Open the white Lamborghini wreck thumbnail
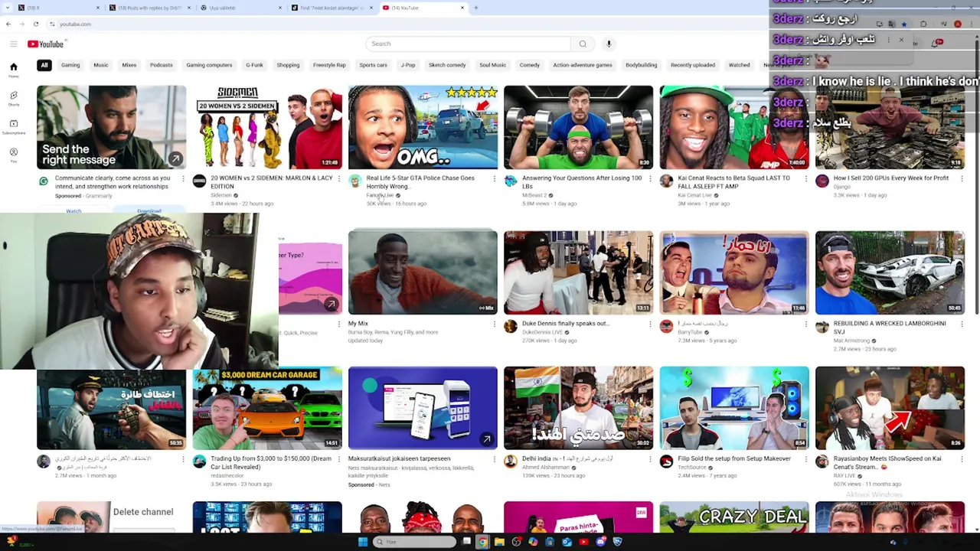Viewport: 980px width, 551px height. point(890,272)
